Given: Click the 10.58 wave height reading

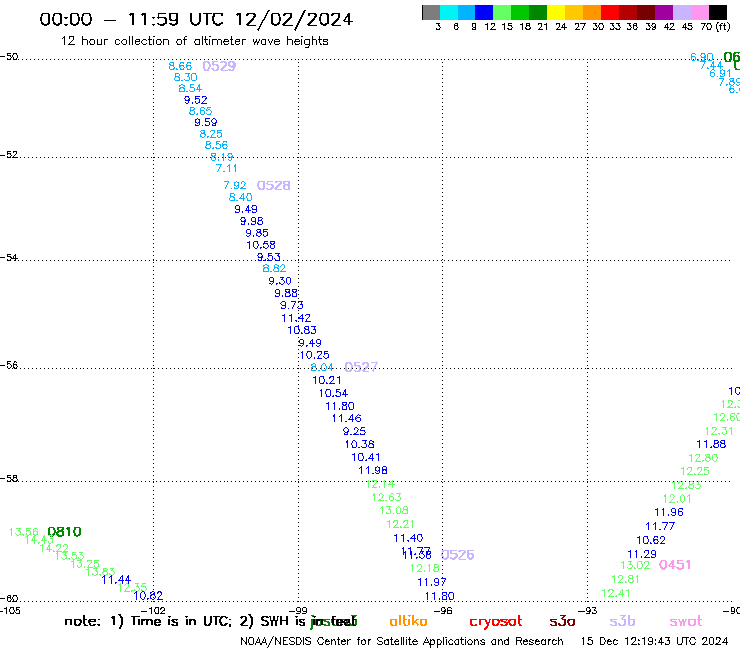Looking at the screenshot, I should coord(261,245).
